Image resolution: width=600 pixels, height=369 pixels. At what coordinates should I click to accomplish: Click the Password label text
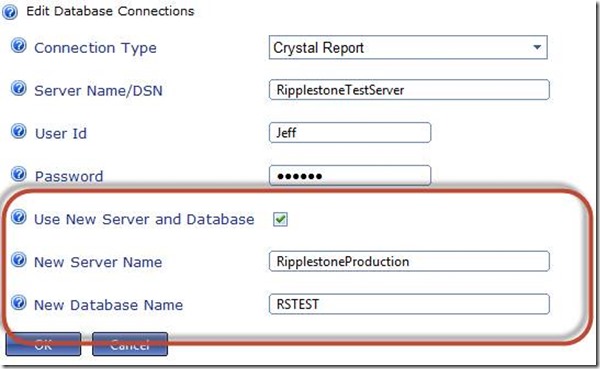69,177
